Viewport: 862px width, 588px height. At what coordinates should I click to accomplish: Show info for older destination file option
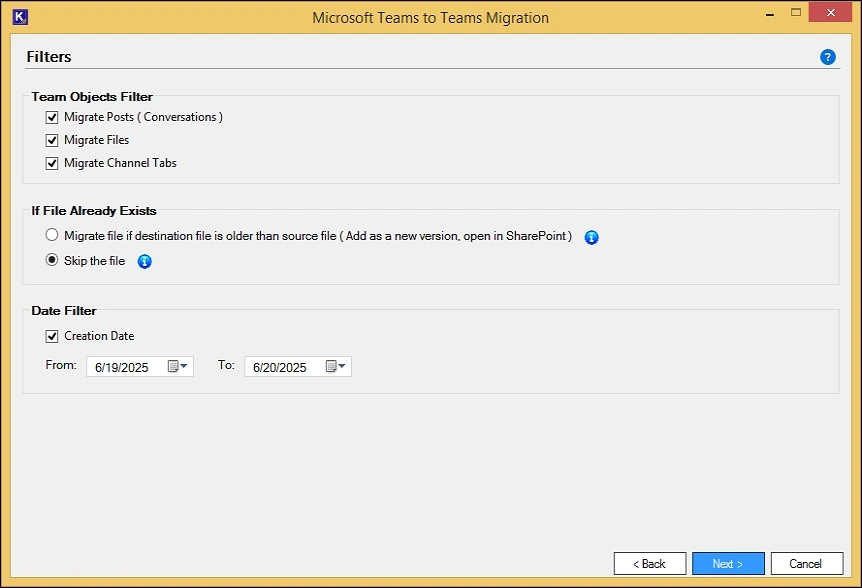click(x=592, y=237)
